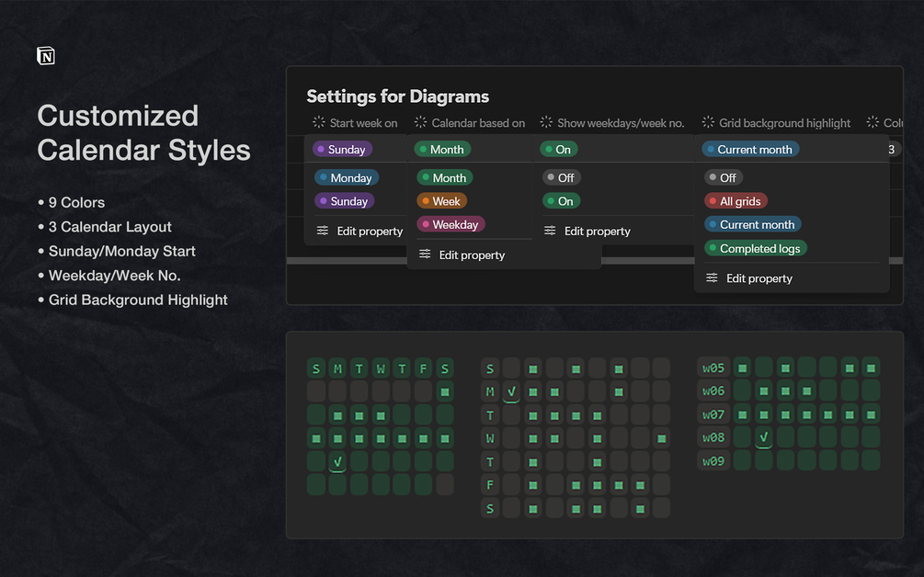Choose Monday from start week options
The image size is (924, 577).
[x=346, y=177]
